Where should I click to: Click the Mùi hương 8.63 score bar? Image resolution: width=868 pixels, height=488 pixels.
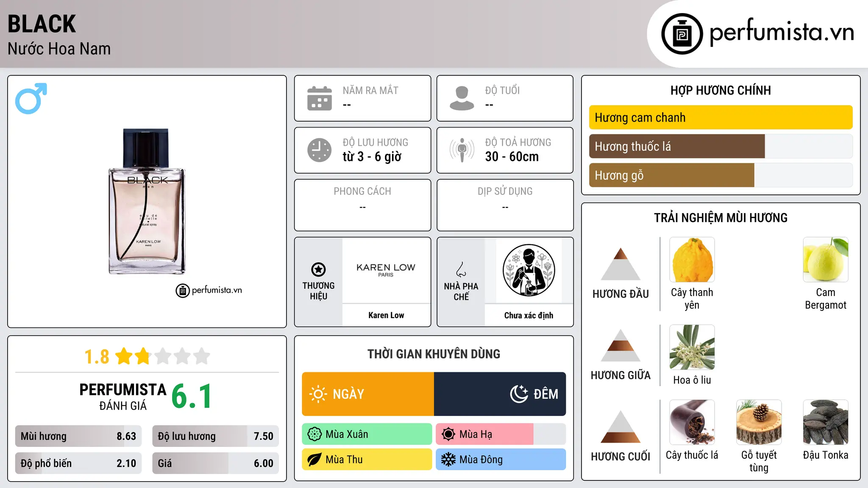(x=78, y=436)
